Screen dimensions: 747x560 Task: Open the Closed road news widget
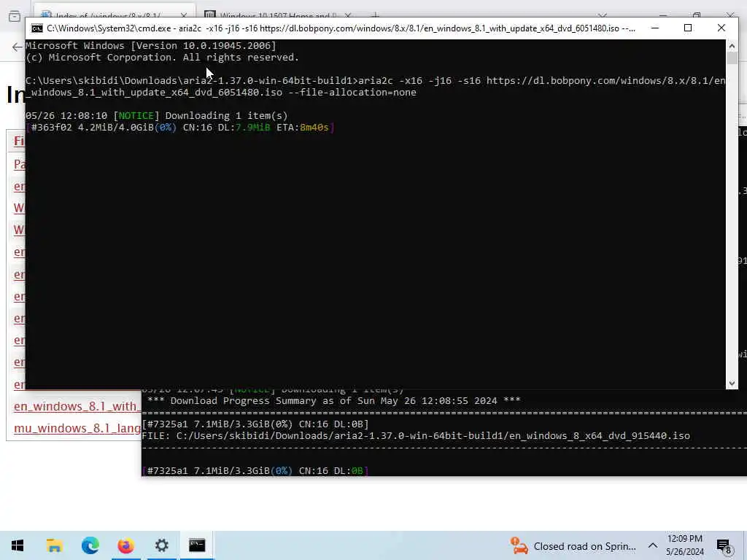573,545
